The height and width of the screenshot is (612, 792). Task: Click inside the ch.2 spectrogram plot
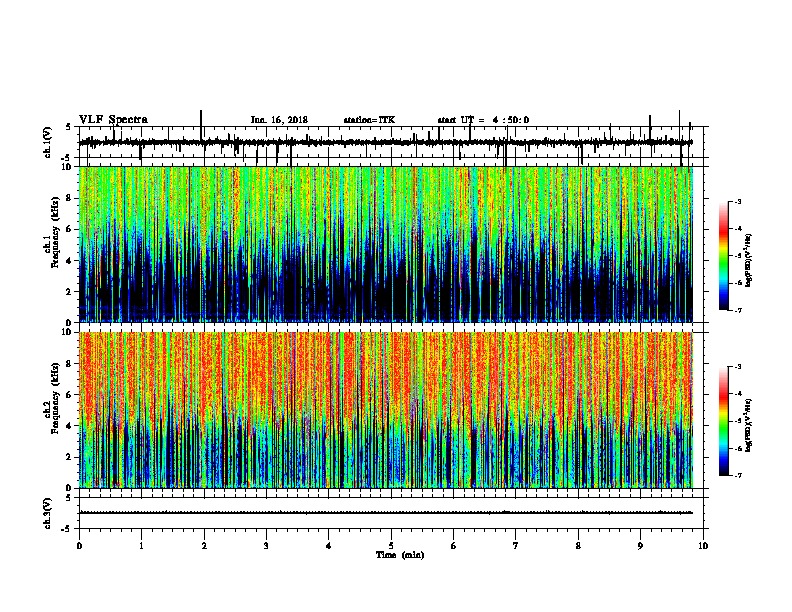(386, 410)
